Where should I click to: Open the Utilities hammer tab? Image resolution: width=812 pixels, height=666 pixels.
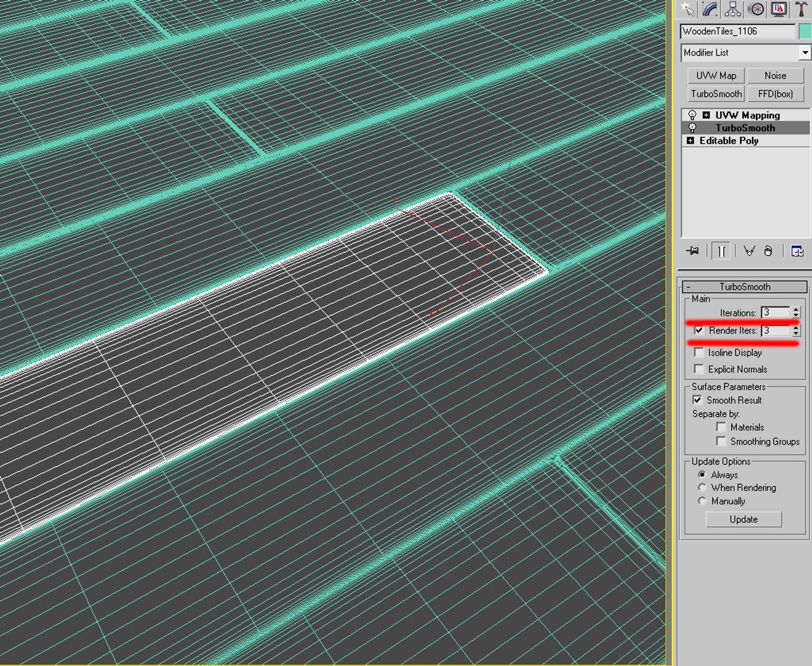[801, 9]
